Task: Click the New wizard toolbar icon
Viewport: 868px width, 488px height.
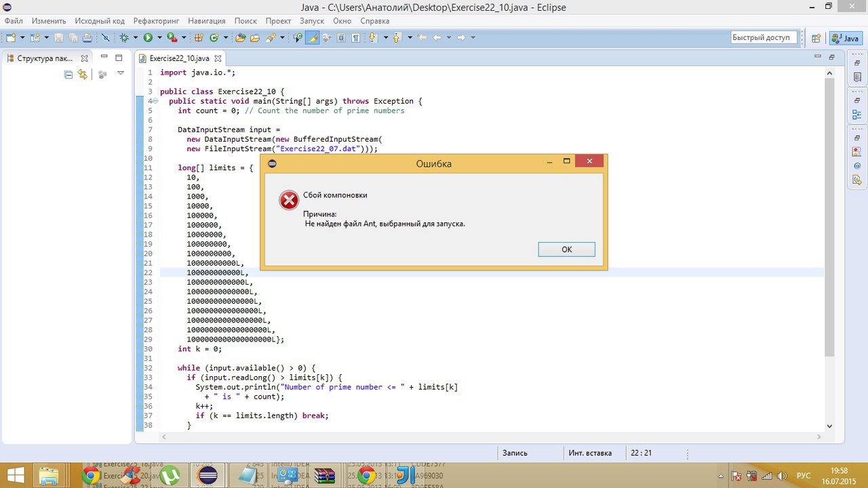Action: point(11,38)
